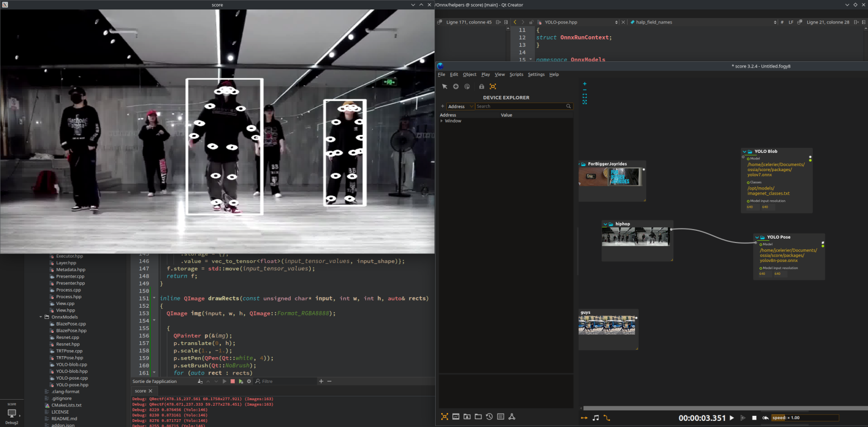
Task: Open the Scripts menu in score
Action: click(516, 74)
